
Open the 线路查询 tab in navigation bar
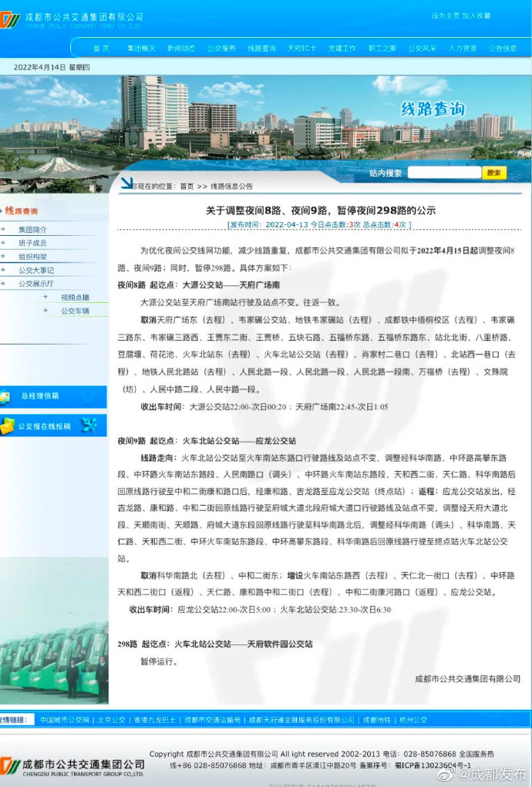click(x=261, y=48)
